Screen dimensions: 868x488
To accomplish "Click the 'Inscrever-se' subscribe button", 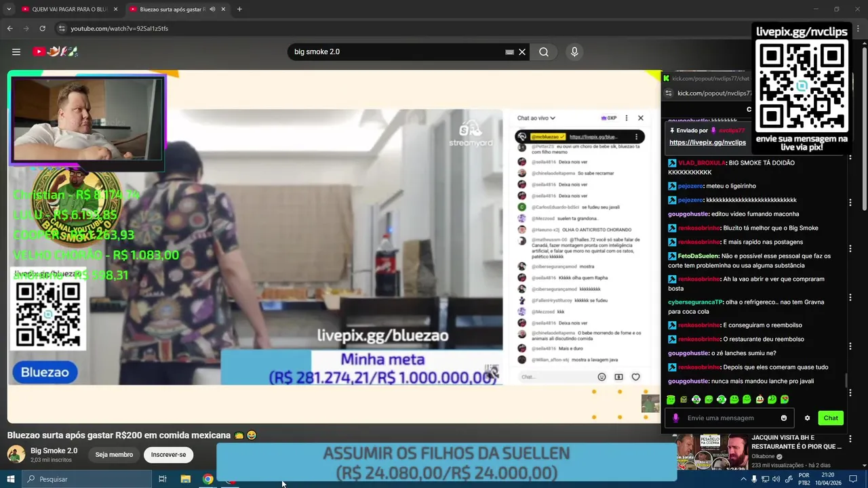I will tap(168, 455).
